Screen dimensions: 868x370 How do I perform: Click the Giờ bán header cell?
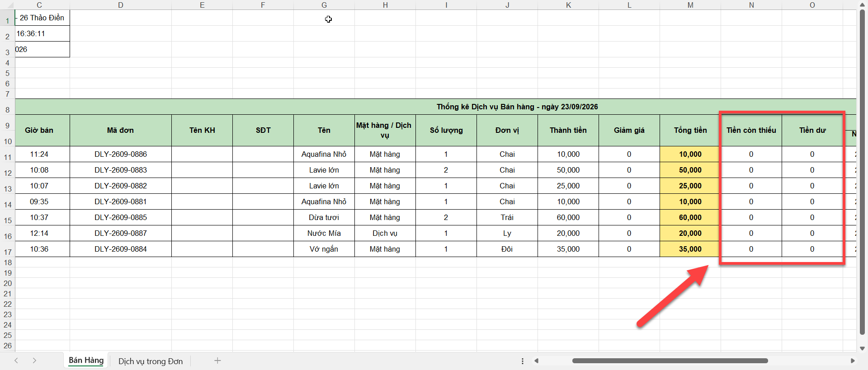click(42, 130)
